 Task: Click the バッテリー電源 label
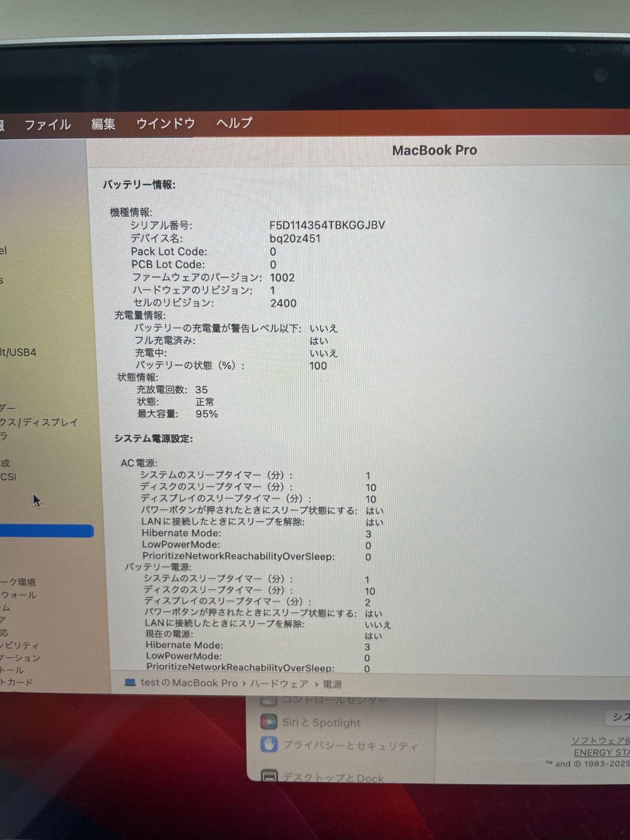(x=158, y=566)
